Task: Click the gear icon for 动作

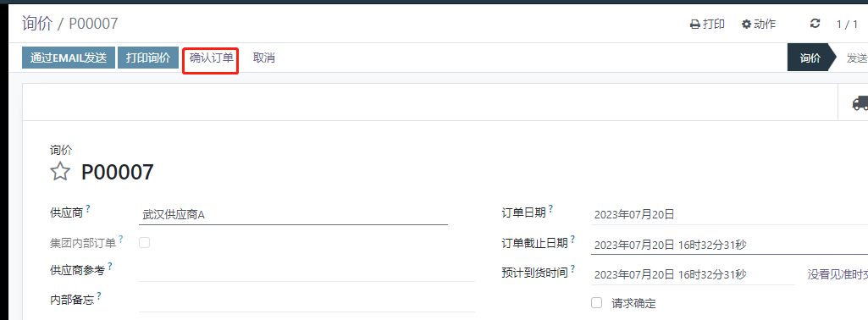Action: pyautogui.click(x=747, y=25)
